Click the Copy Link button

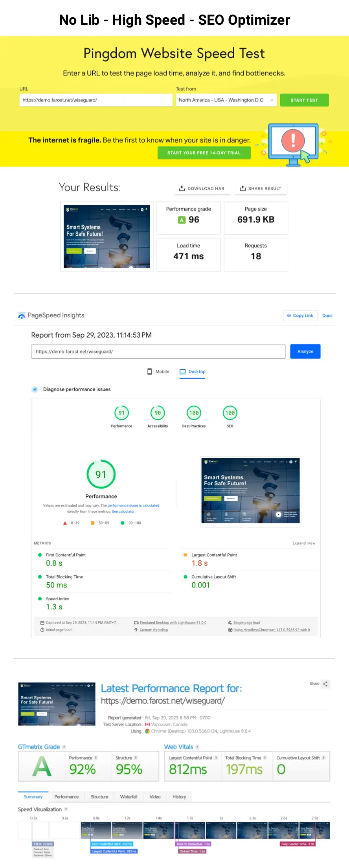300,316
